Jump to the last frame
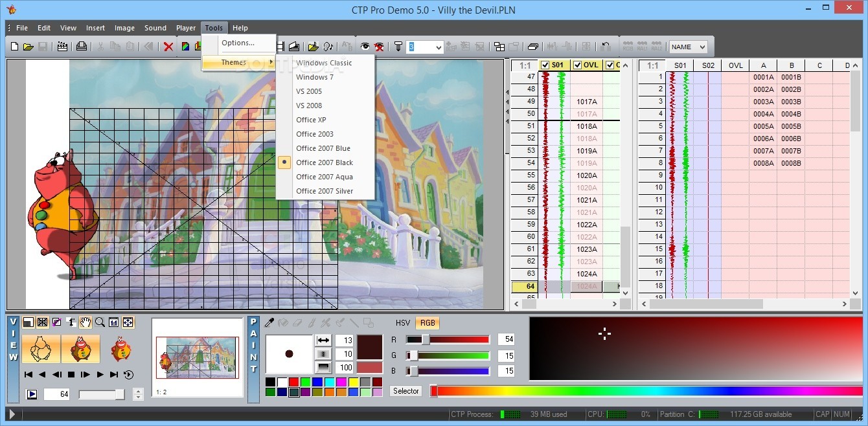 pos(114,374)
